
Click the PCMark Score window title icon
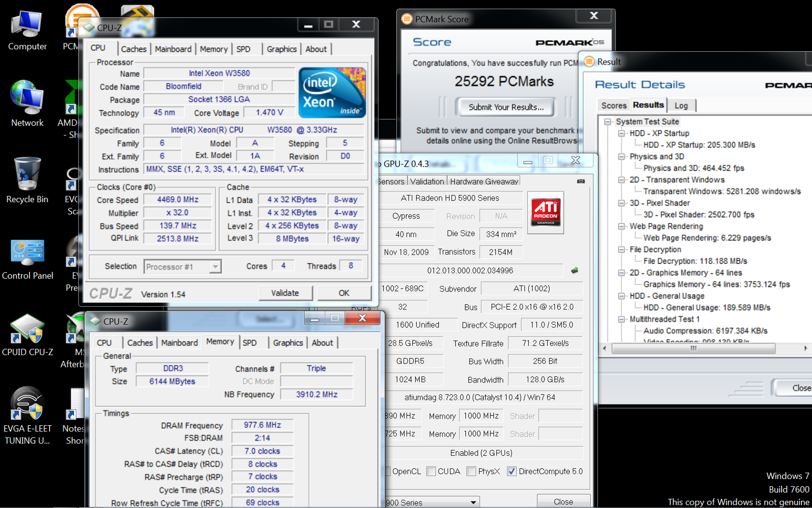coord(407,19)
